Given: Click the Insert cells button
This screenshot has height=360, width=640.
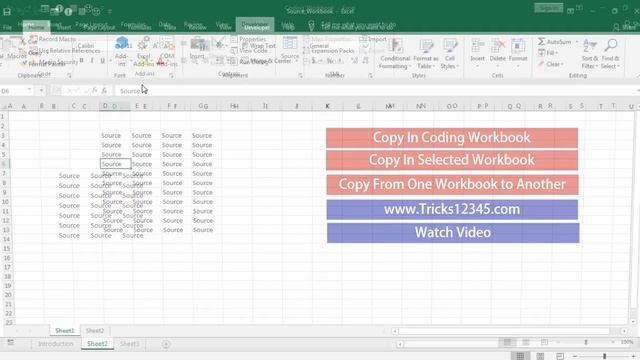Looking at the screenshot, I should pos(477,54).
